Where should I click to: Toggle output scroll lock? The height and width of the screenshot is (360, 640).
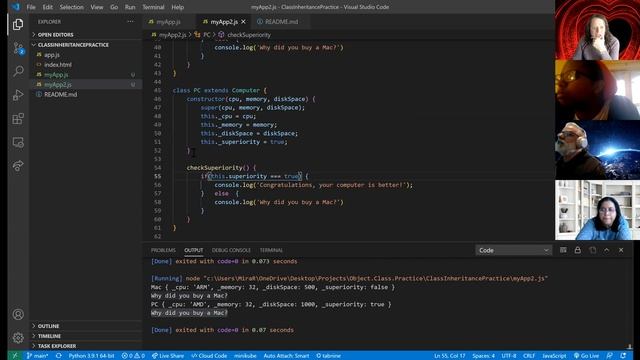tap(578, 250)
